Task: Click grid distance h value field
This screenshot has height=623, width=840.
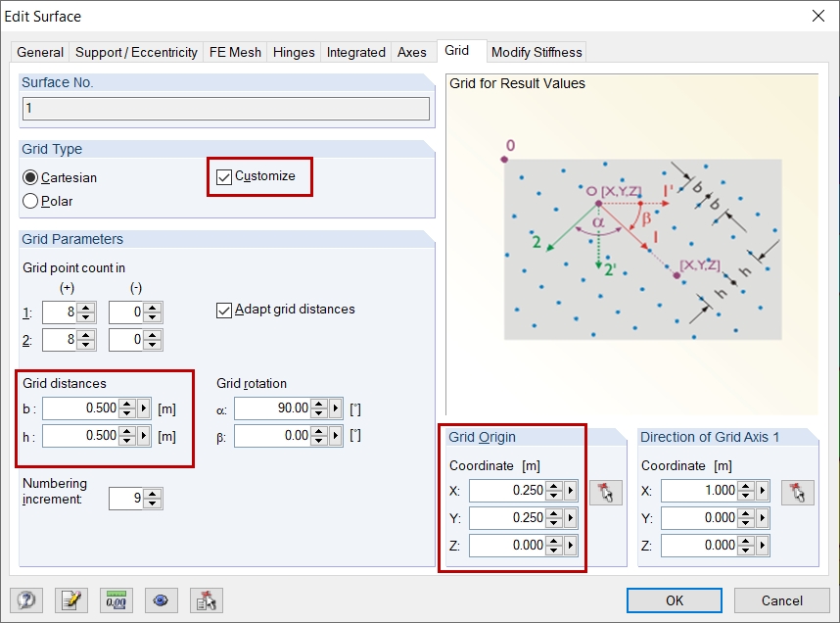Action: 80,435
